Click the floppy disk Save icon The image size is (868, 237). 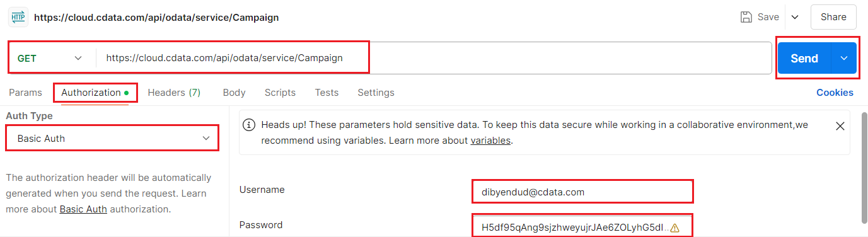coord(746,17)
